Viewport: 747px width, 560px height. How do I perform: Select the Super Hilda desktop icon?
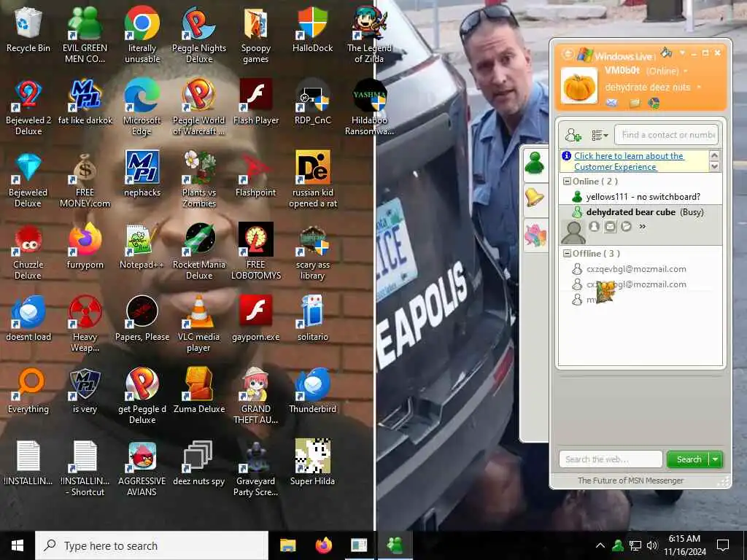(x=312, y=463)
